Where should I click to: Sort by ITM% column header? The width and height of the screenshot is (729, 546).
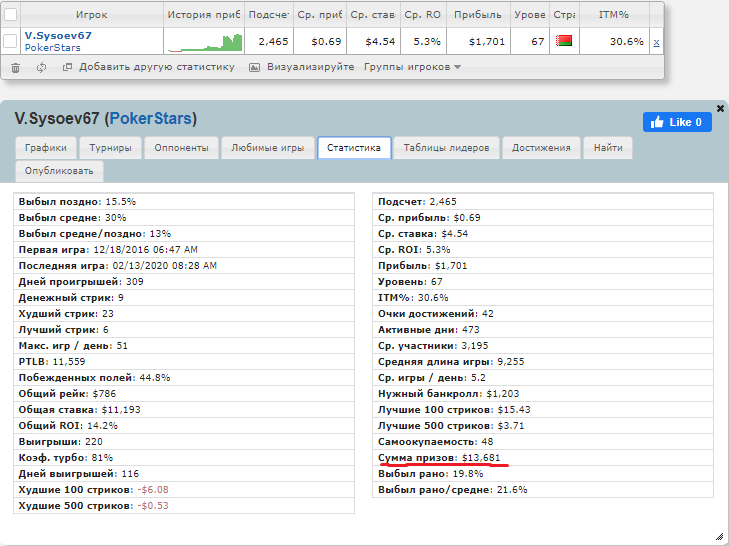coord(614,14)
